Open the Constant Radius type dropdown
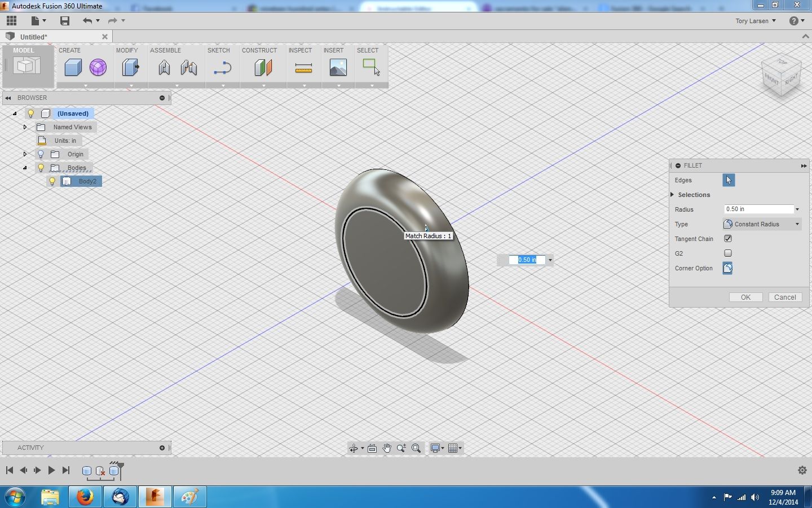 797,224
